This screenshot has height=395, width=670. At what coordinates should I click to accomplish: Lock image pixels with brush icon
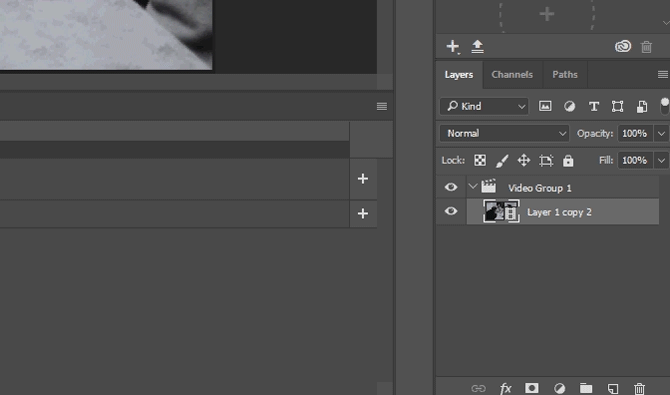click(x=502, y=161)
